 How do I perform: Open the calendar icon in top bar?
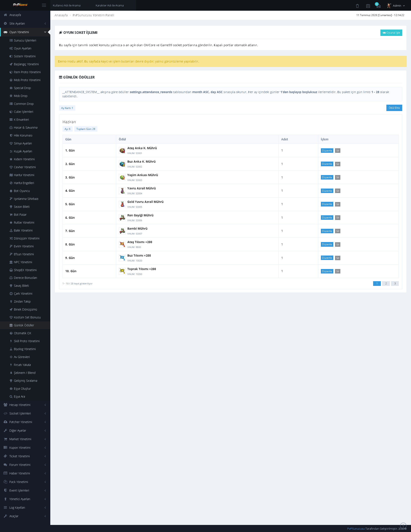pos(368,6)
